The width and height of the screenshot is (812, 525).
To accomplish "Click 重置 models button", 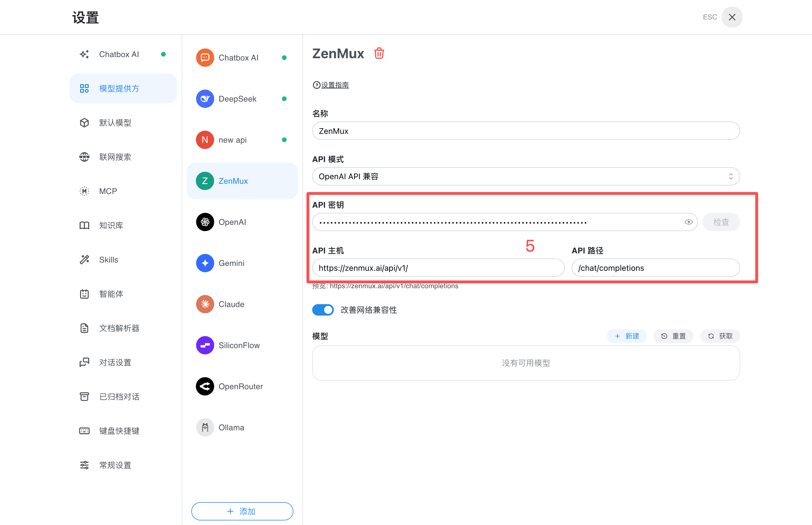I will (673, 336).
